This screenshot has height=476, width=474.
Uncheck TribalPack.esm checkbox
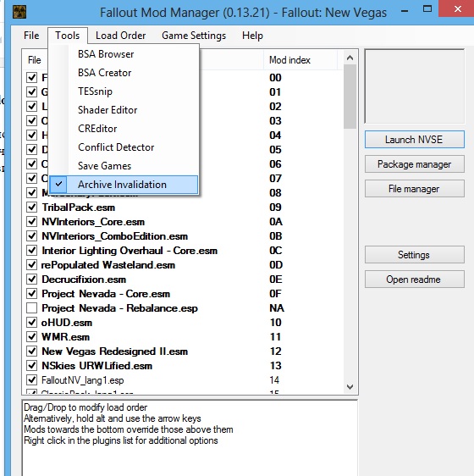click(31, 208)
